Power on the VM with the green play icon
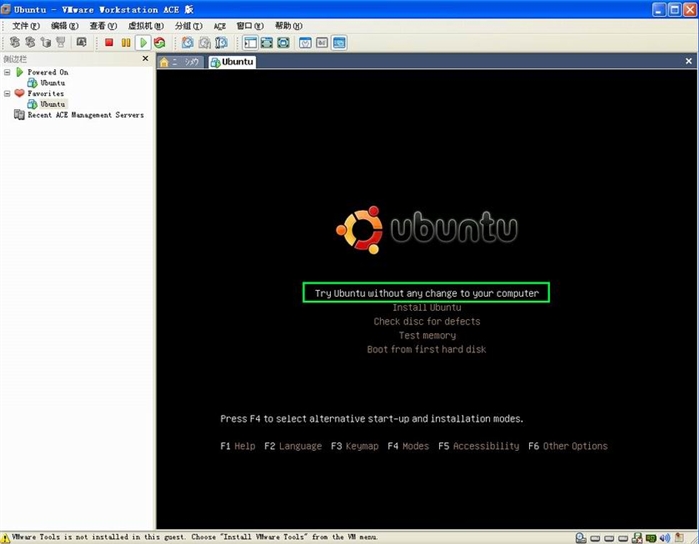 (x=143, y=42)
